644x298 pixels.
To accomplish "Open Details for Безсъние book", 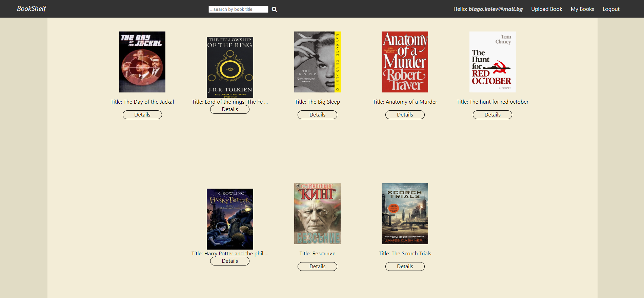I will tap(317, 267).
